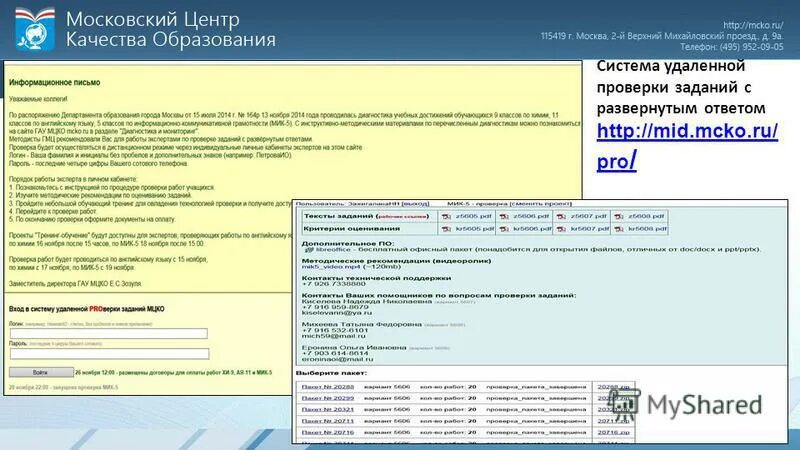The width and height of the screenshot is (800, 450).
Task: Open package Пакет № 20321
Action: point(328,410)
